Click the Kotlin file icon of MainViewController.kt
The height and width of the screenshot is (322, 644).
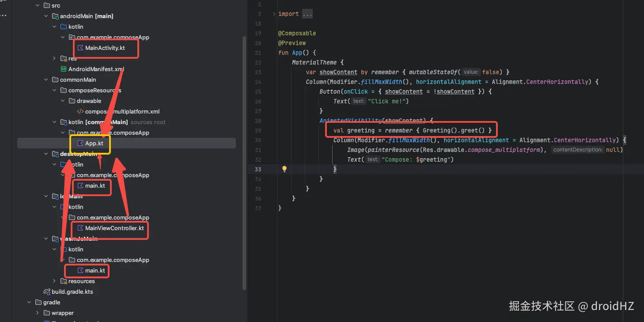[x=80, y=228]
